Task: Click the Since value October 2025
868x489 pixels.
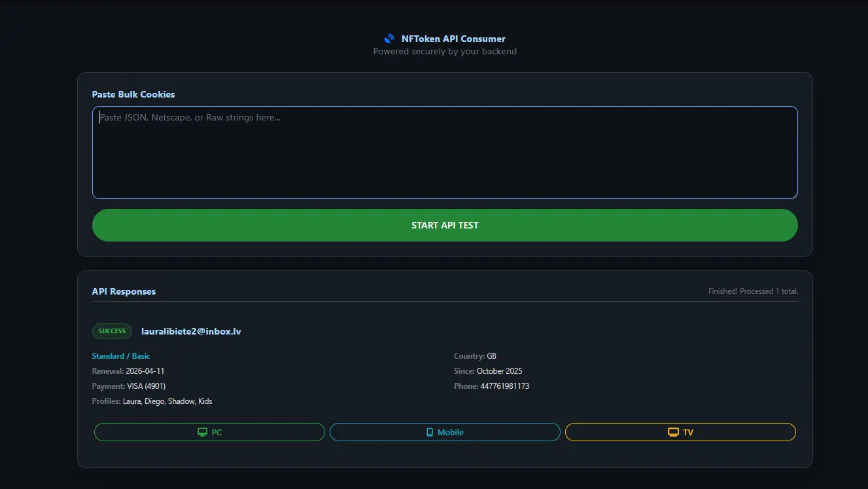Action: (x=499, y=371)
